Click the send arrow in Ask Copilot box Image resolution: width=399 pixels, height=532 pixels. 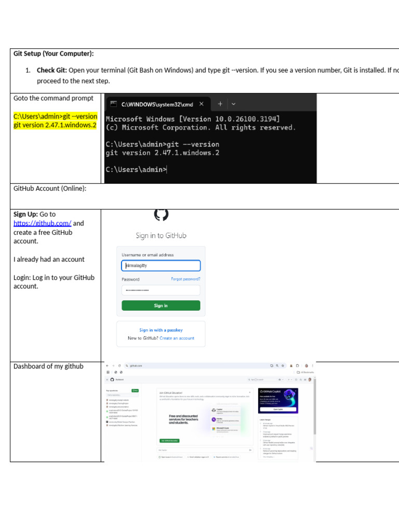click(250, 450)
